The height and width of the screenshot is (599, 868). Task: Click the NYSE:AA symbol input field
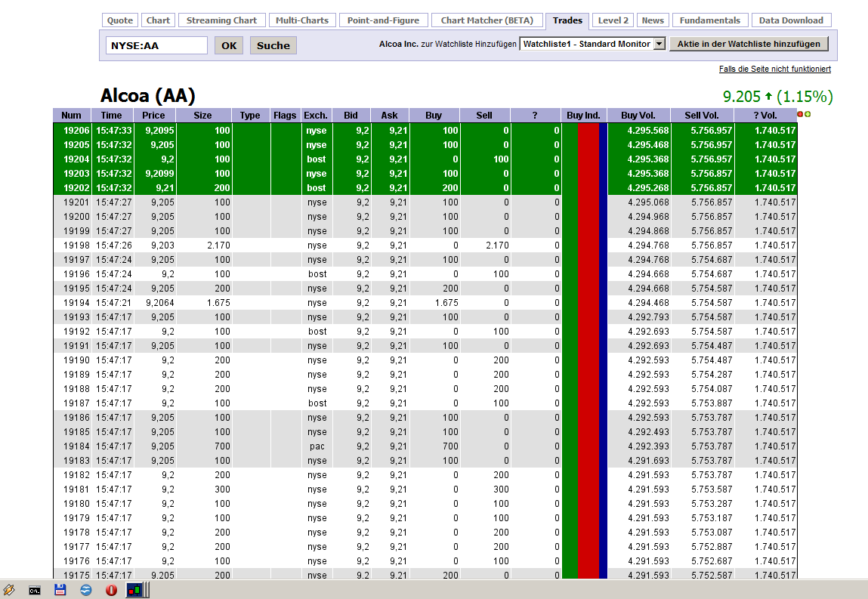point(156,45)
